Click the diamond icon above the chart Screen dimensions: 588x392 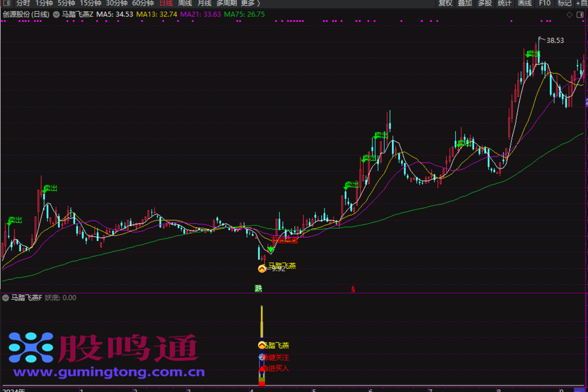tap(569, 15)
